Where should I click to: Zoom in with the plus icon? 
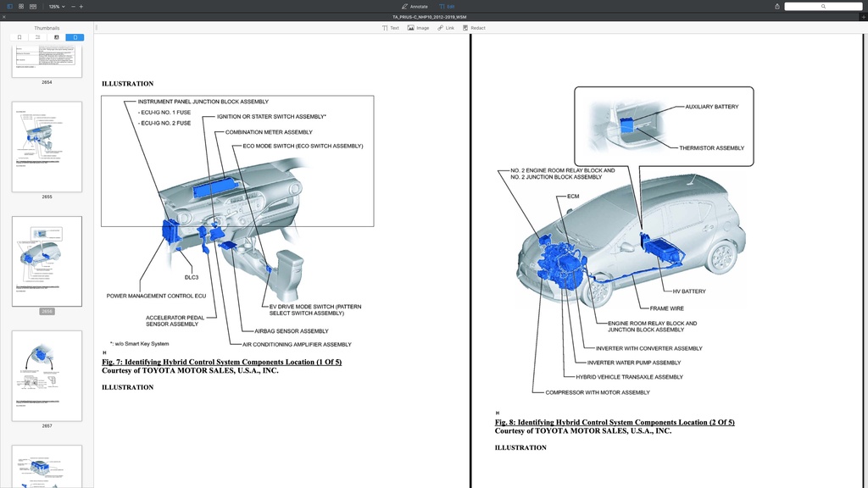click(81, 7)
